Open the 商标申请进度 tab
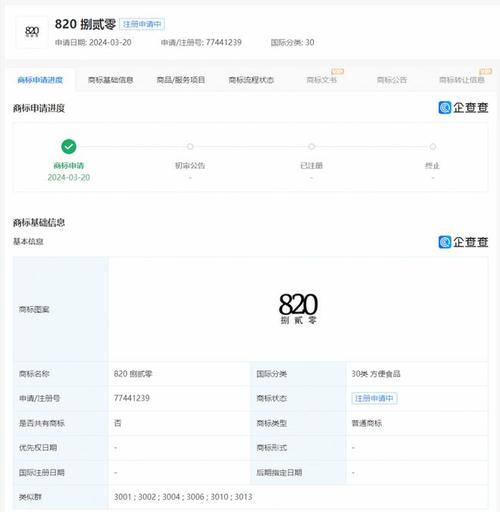The image size is (500, 512). coord(40,80)
